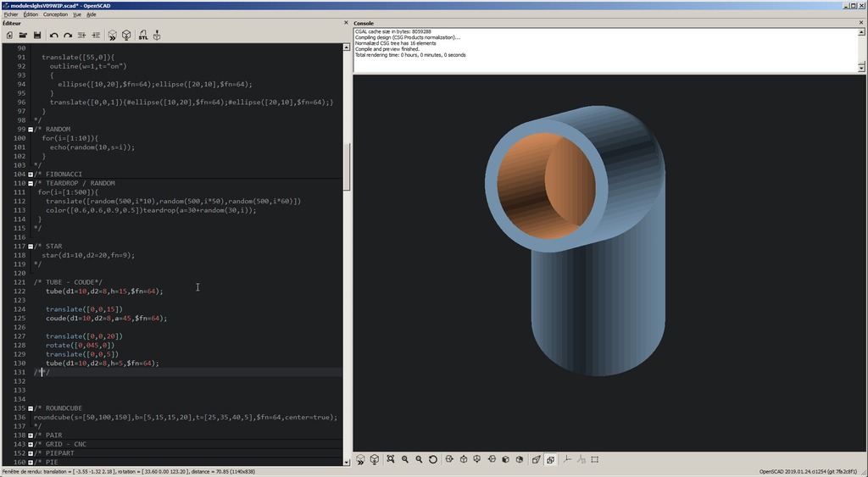This screenshot has height=477, width=868.
Task: Collapse the RANDOM comment block
Action: (x=31, y=130)
